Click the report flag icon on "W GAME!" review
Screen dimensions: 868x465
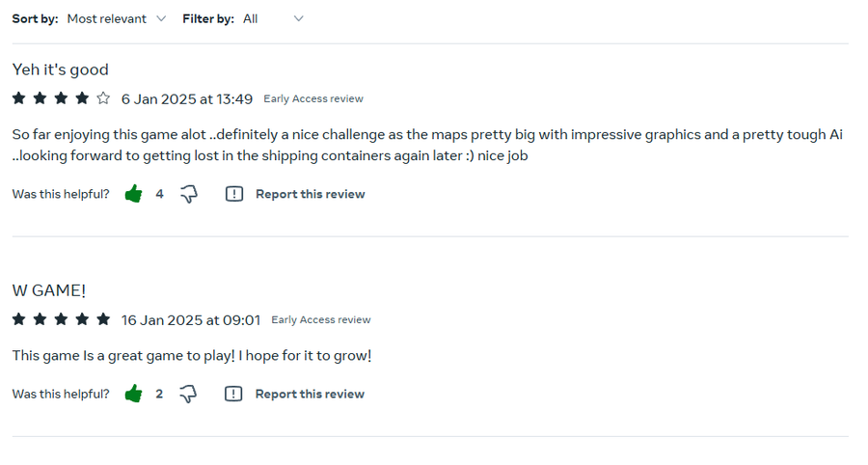point(233,394)
